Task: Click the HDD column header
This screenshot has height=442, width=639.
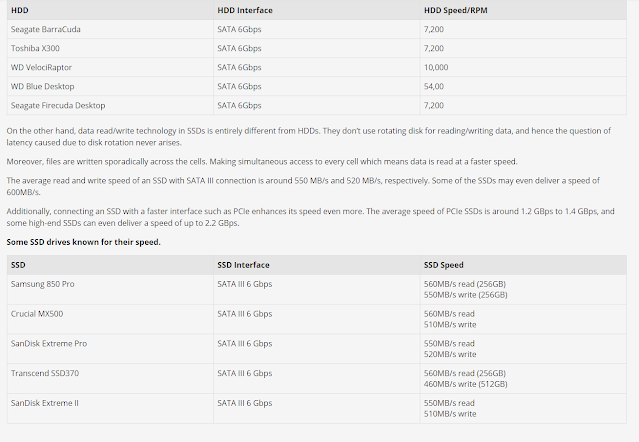Action: [20, 10]
